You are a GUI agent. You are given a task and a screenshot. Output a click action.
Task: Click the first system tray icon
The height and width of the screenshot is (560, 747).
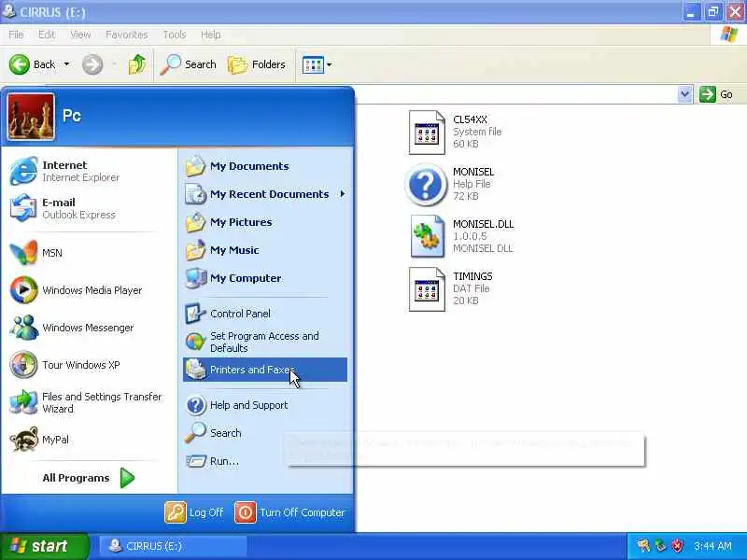point(643,546)
